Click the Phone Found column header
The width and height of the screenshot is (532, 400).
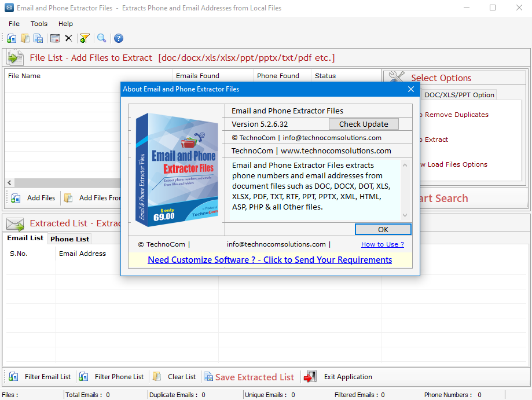click(x=282, y=76)
